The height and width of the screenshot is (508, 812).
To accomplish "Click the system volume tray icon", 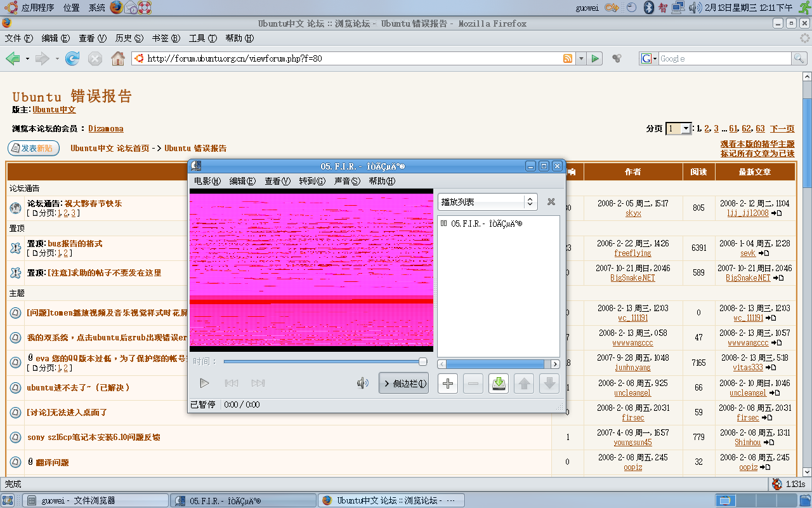I will coord(695,8).
